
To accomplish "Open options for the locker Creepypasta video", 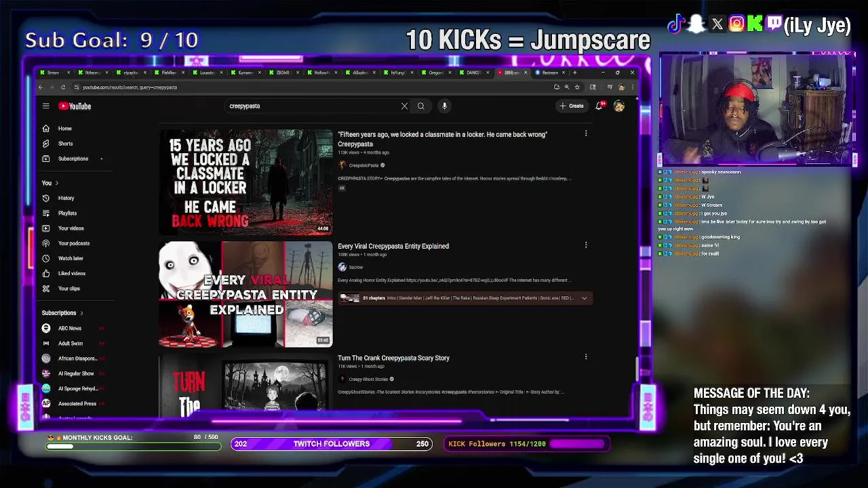I will 586,134.
